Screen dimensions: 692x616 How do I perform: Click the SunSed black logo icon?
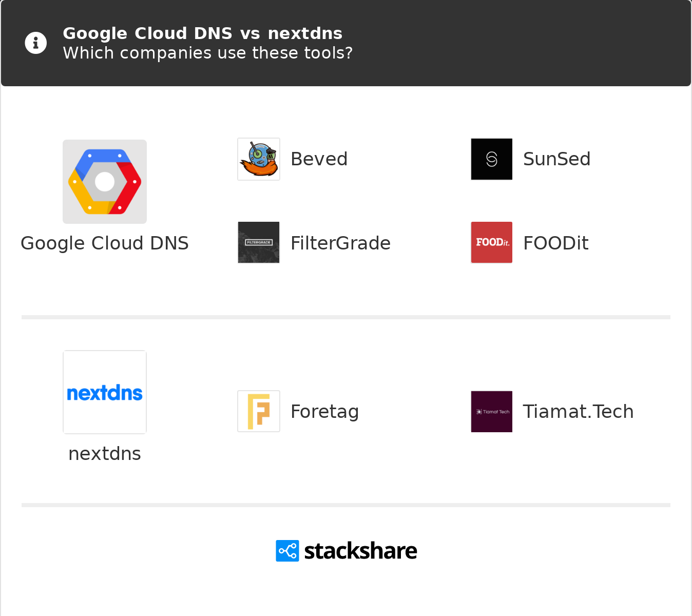point(492,159)
